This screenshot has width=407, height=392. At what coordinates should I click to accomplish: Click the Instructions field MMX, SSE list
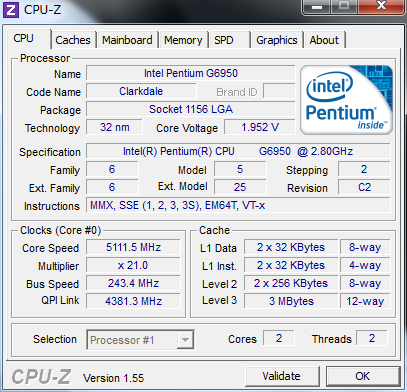238,205
